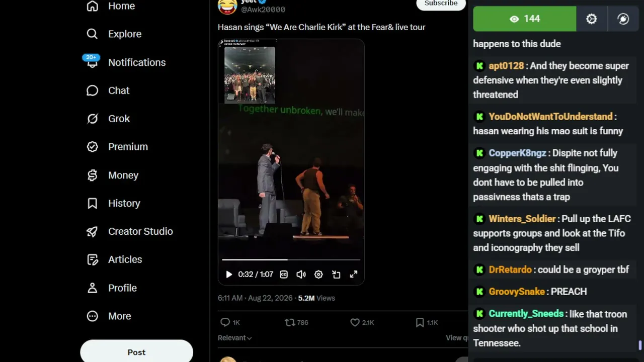644x362 pixels.
Task: Click the View quotes link
Action: (x=457, y=338)
